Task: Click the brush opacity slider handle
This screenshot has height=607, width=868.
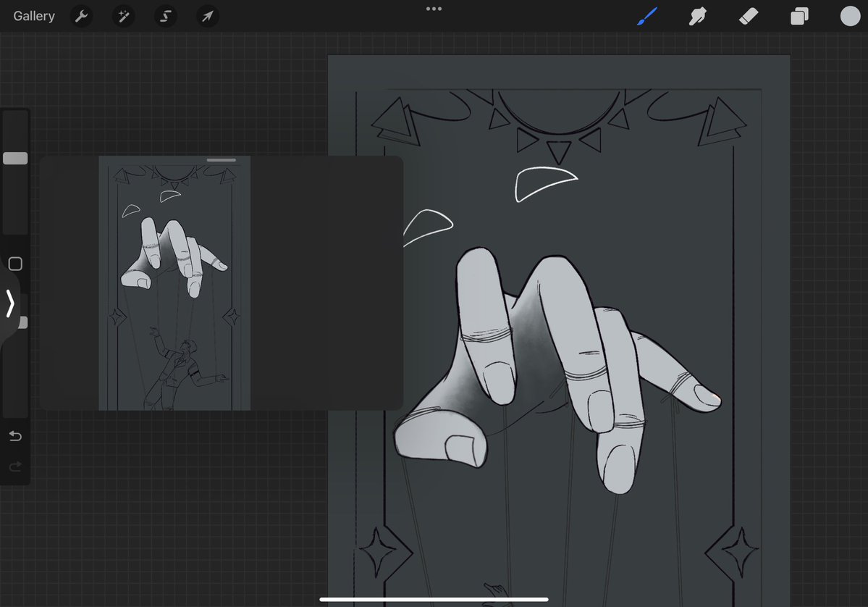Action: click(23, 322)
